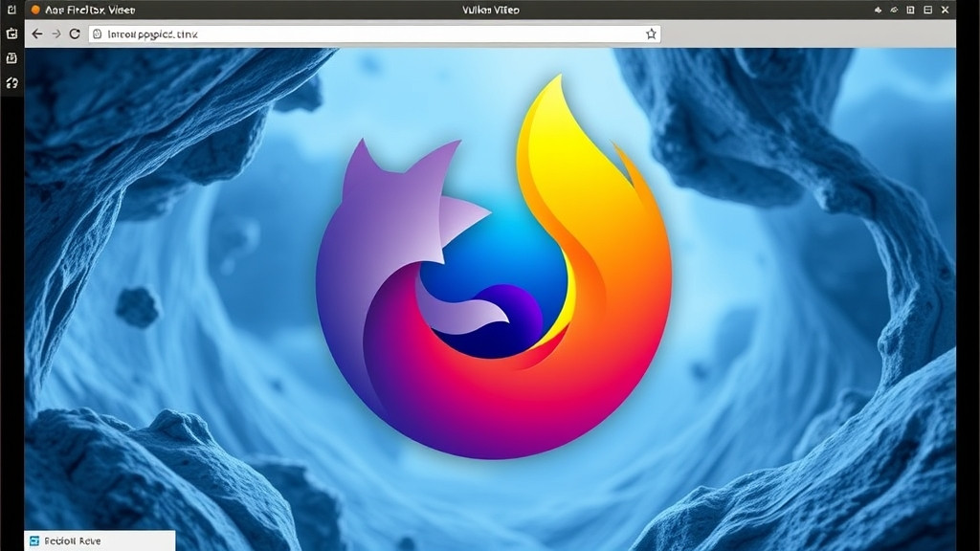This screenshot has width=980, height=551.
Task: Focus the address bar showing 'lntrou popied. tink'
Action: 374,33
